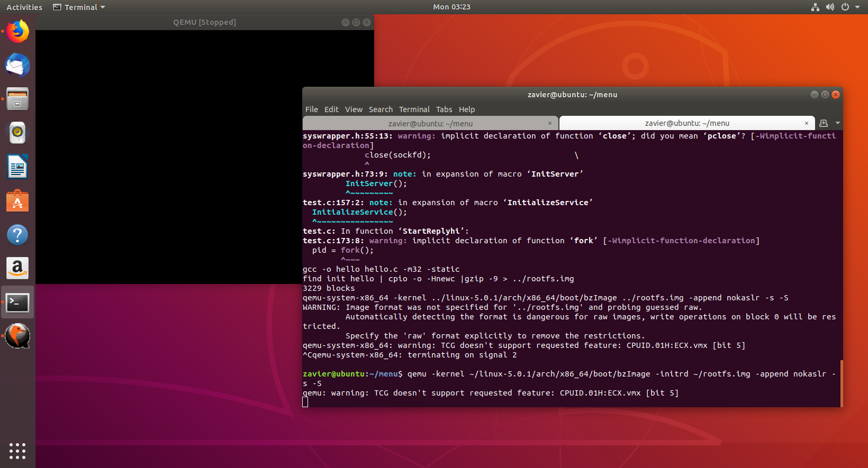This screenshot has width=868, height=468.
Task: Close the second terminal tab
Action: coord(806,123)
